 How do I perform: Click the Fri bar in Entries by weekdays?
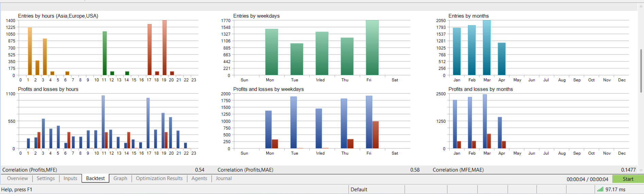coord(372,48)
